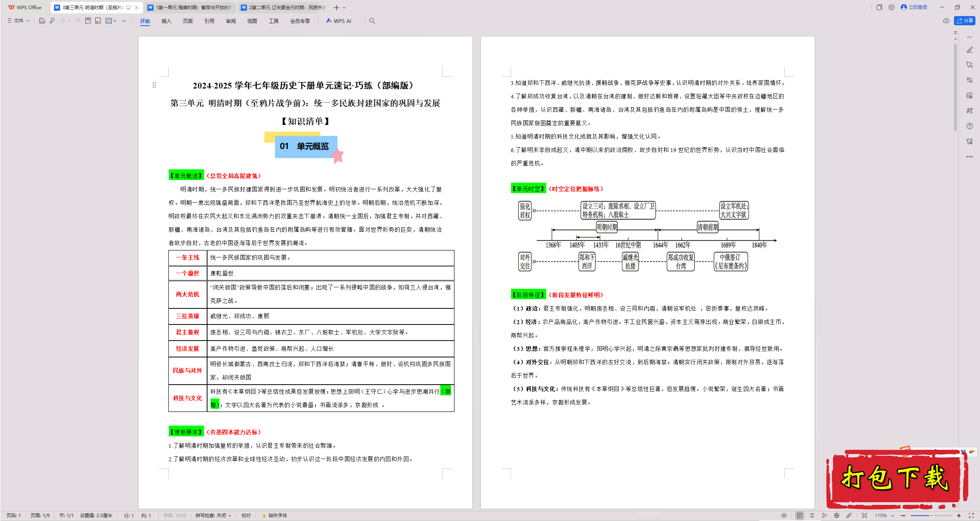
Task: Click the play slideshow icon in status bar
Action: coord(824,516)
